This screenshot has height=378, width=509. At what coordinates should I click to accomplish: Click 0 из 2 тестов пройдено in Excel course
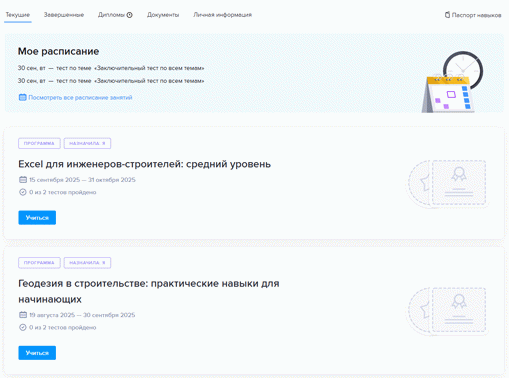tap(63, 192)
